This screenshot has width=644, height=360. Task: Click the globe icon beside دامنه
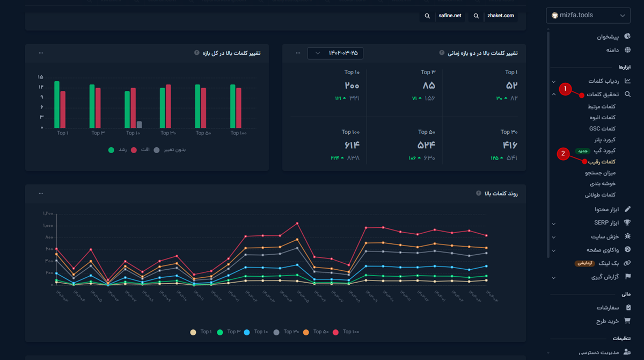pyautogui.click(x=627, y=50)
